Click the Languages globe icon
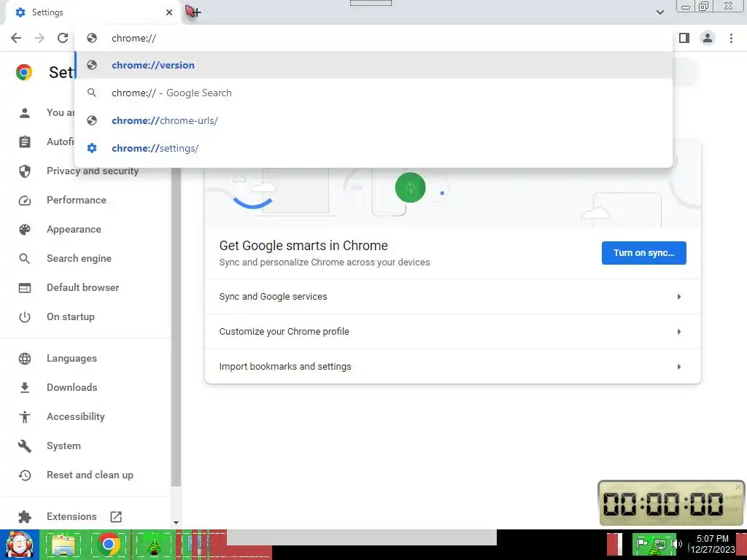747x560 pixels. [x=24, y=359]
